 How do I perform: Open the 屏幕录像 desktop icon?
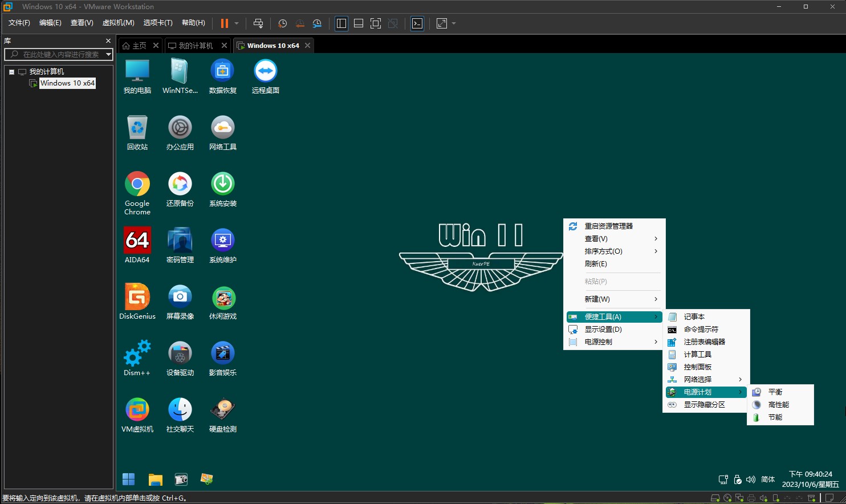click(x=180, y=302)
